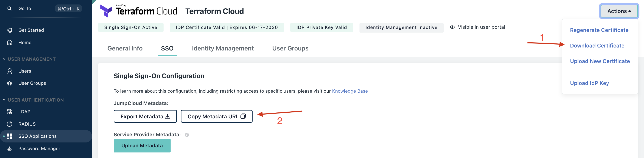Click the Home house icon
644x158 pixels.
pyautogui.click(x=10, y=43)
